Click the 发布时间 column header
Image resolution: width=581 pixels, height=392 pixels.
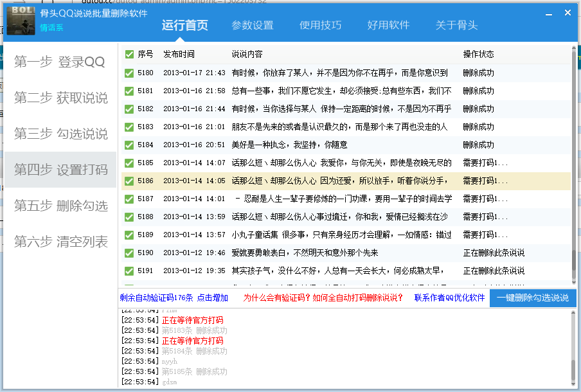click(x=179, y=54)
